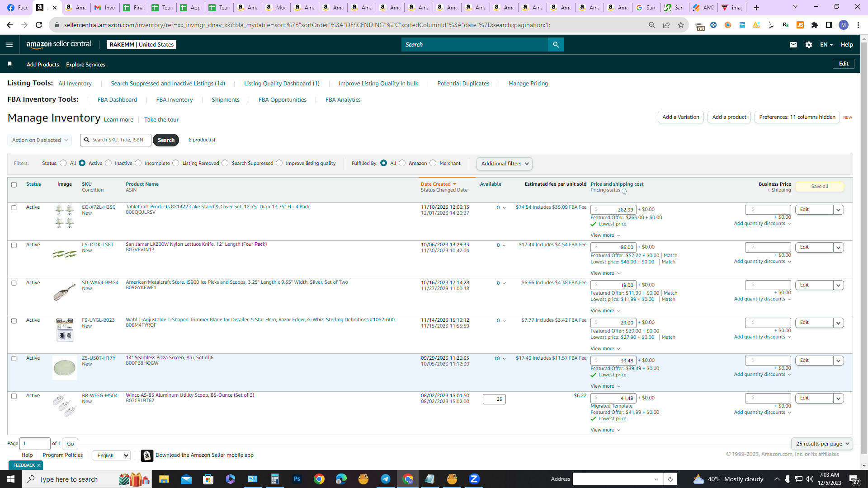This screenshot has width=868, height=488.
Task: Select Fulfilled By Amazon radio button
Action: coord(402,163)
